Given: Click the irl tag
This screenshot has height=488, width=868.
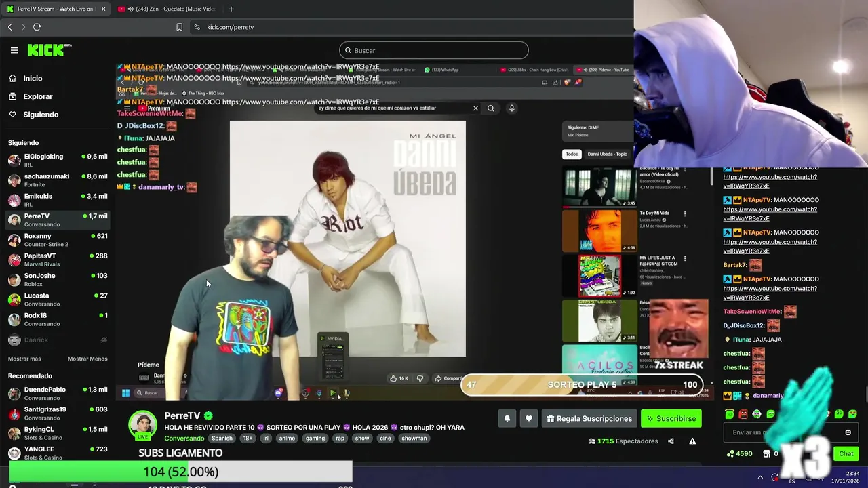Looking at the screenshot, I should pyautogui.click(x=266, y=439).
